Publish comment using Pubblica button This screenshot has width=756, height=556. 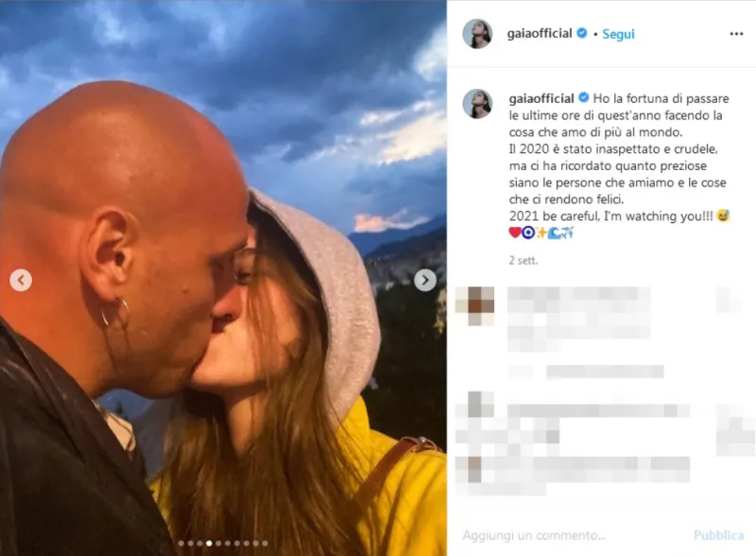click(x=718, y=535)
